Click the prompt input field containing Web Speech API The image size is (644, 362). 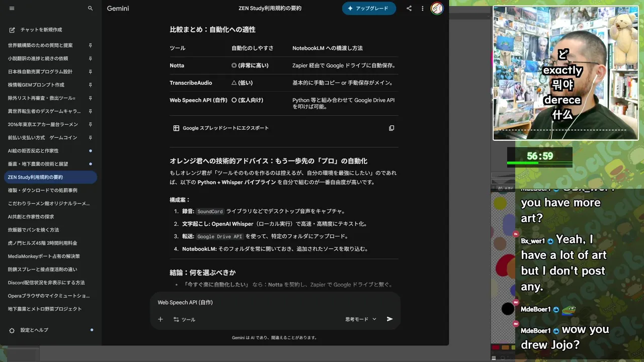(275, 302)
